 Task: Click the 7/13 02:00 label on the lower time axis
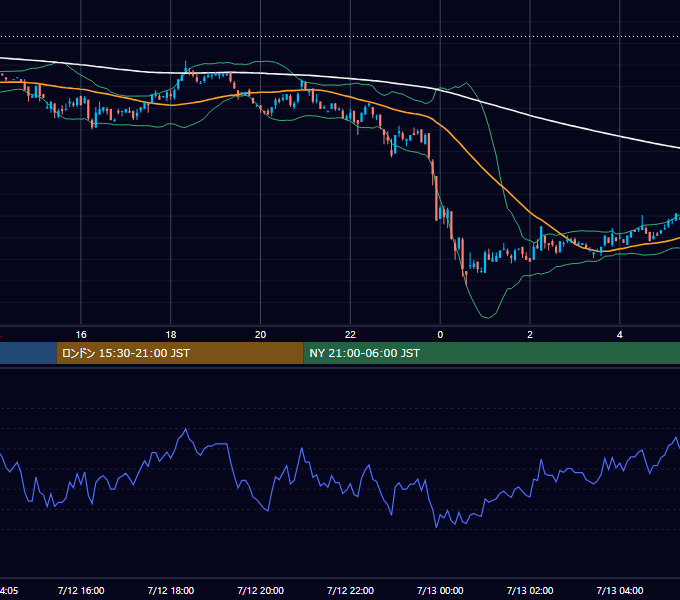(530, 590)
